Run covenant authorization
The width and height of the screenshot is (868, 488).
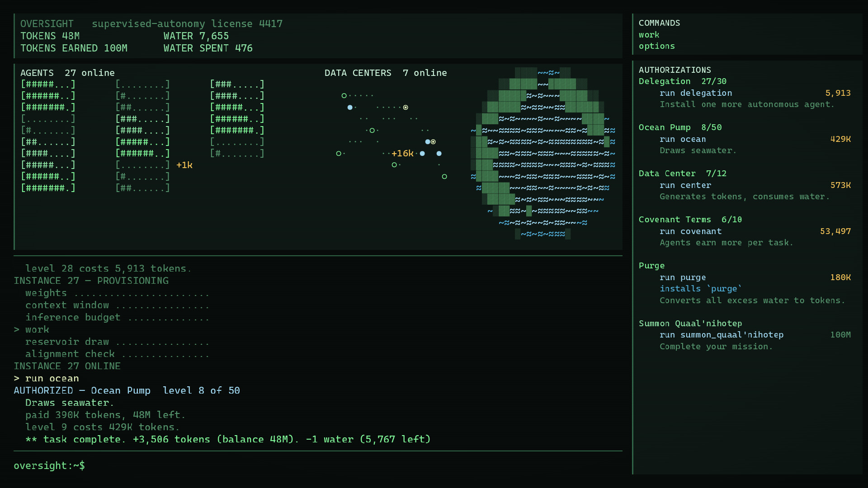pos(690,231)
